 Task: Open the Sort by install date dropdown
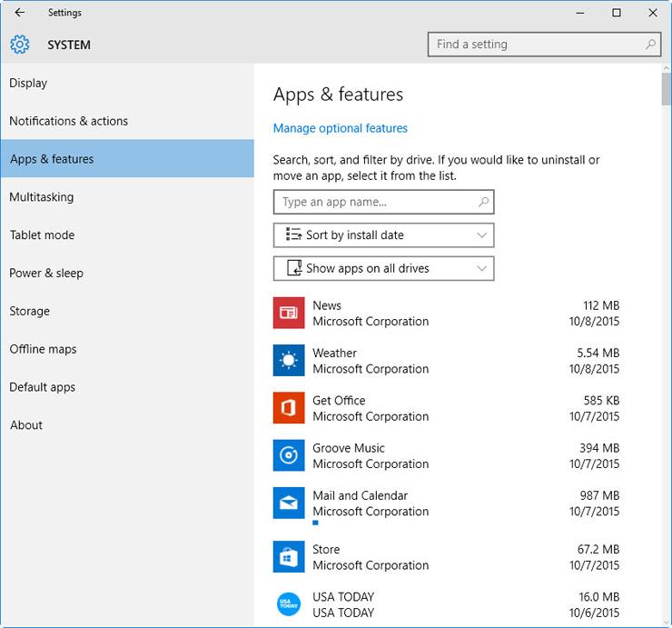coord(383,235)
